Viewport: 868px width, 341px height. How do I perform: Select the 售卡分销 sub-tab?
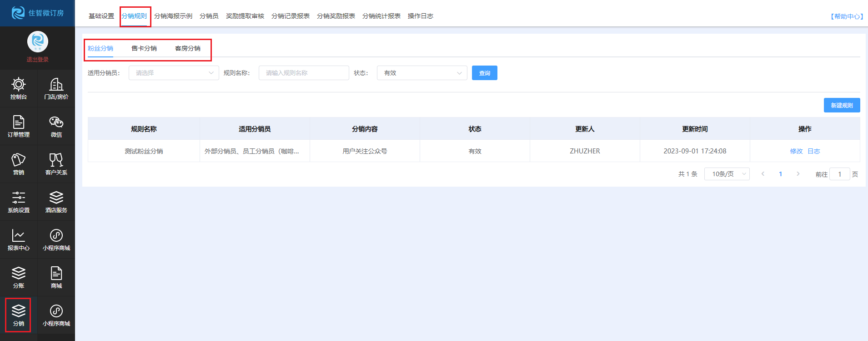144,48
